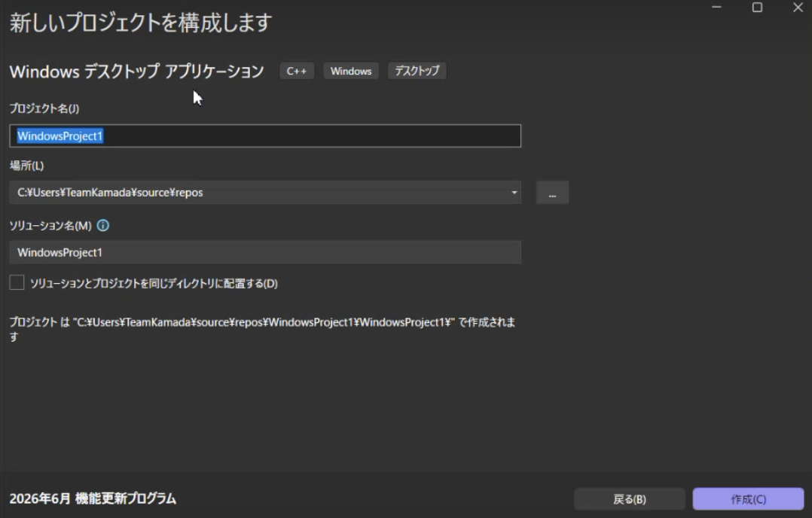The height and width of the screenshot is (518, 812).
Task: Click the 作成(C) create button
Action: click(748, 499)
